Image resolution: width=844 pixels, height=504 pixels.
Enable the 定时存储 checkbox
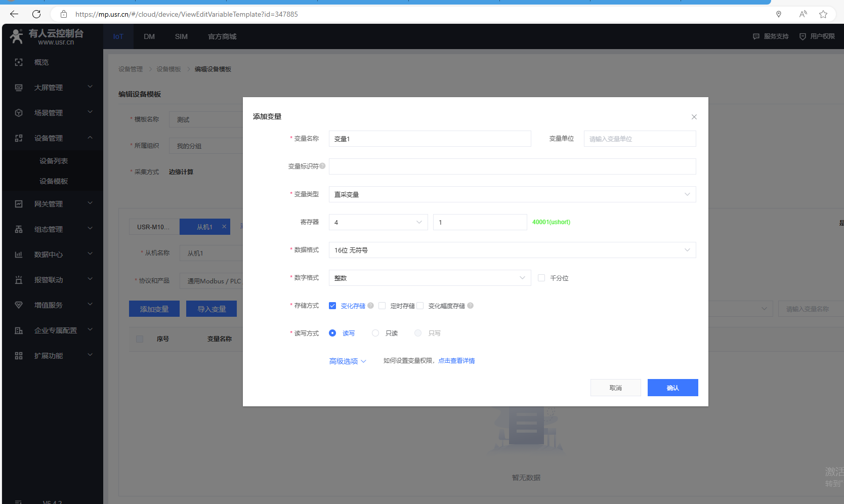(382, 306)
